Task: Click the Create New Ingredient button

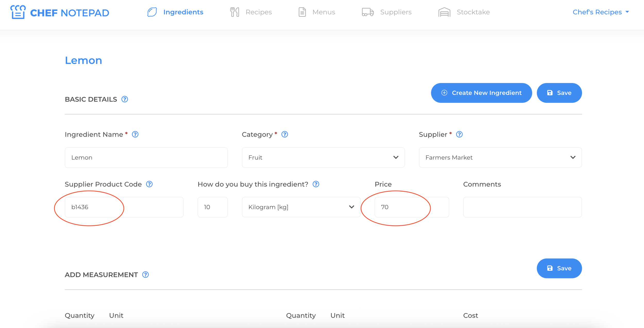Action: [x=481, y=93]
